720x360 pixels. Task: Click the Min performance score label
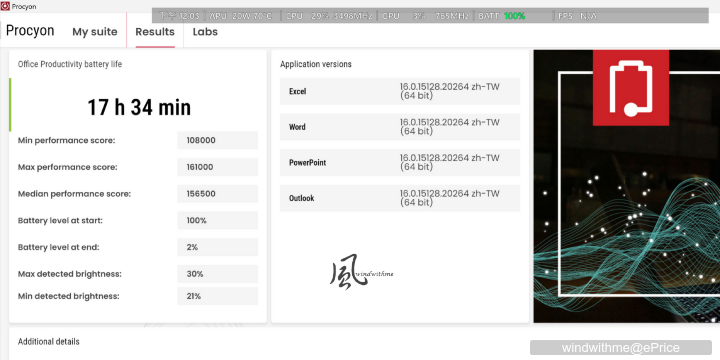coord(66,141)
